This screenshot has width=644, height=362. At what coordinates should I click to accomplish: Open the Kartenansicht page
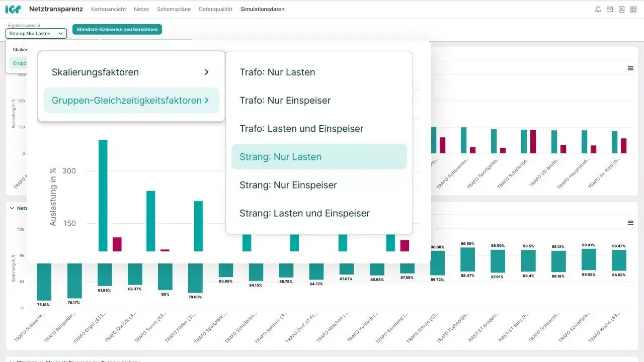tap(109, 9)
